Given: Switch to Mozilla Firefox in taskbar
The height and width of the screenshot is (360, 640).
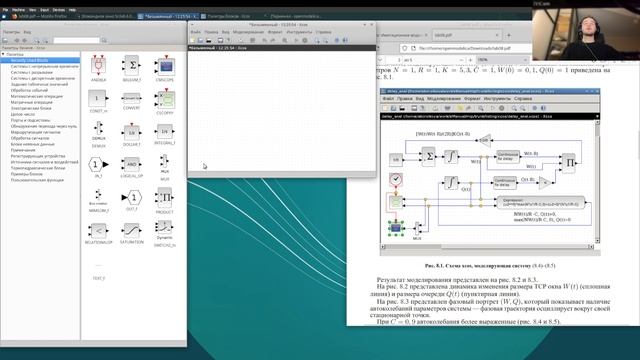Looking at the screenshot, I should (x=40, y=16).
